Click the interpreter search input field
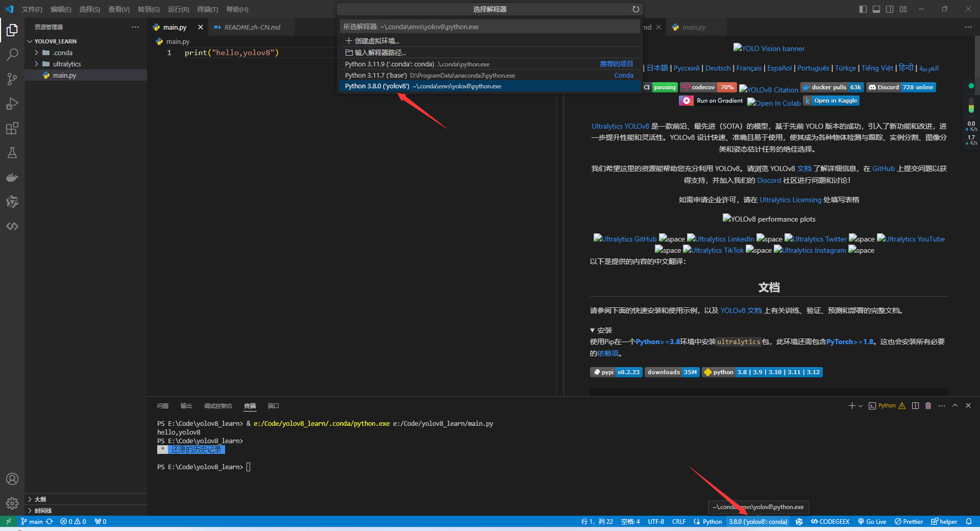This screenshot has height=531, width=980. [490, 27]
